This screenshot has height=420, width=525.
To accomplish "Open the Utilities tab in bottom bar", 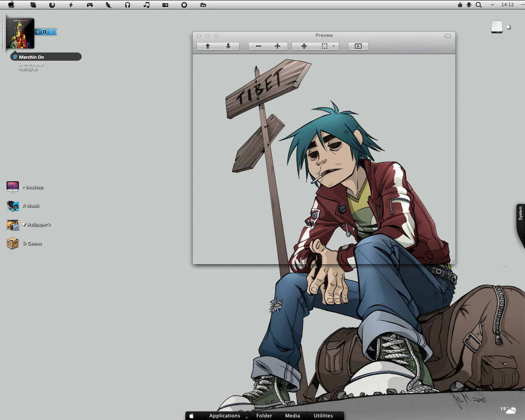I will pos(323,415).
